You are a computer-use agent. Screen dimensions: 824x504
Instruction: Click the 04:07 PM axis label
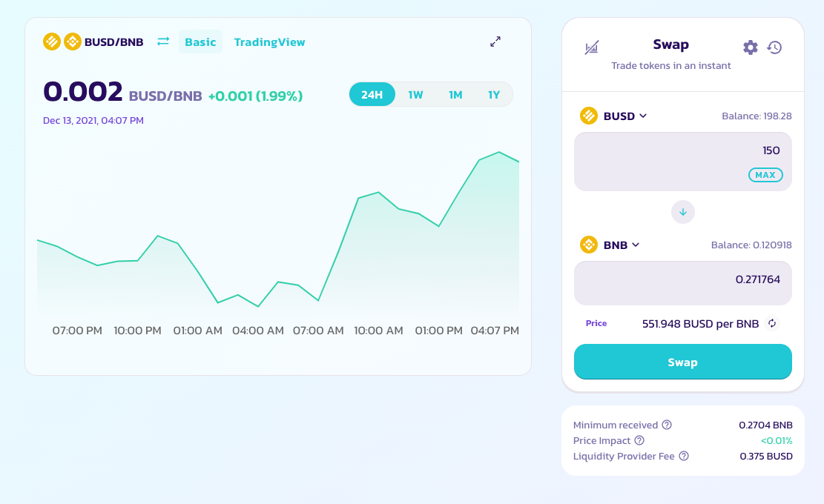pyautogui.click(x=495, y=331)
